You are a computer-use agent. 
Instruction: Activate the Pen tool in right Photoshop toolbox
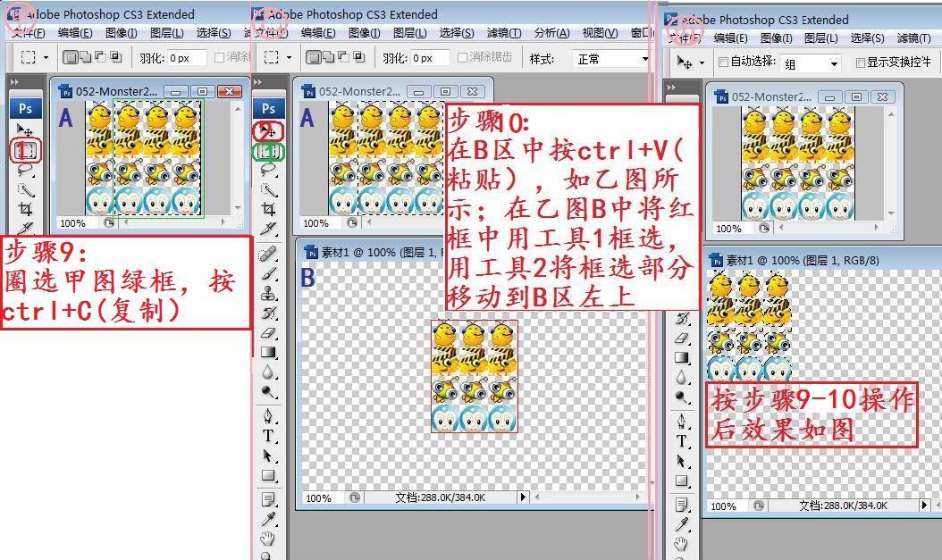click(x=681, y=420)
